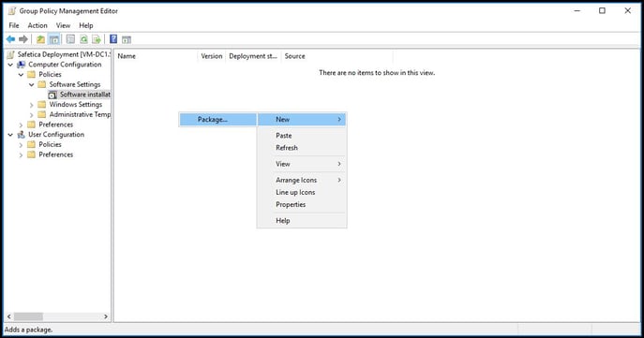Click the gray Forward arrow in toolbar
The width and height of the screenshot is (644, 338).
tap(23, 39)
